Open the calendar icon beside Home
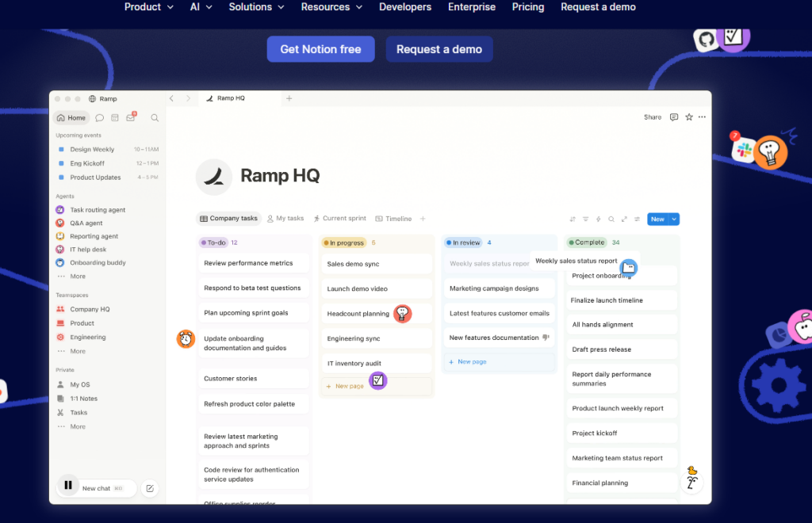The height and width of the screenshot is (523, 812). pyautogui.click(x=115, y=118)
